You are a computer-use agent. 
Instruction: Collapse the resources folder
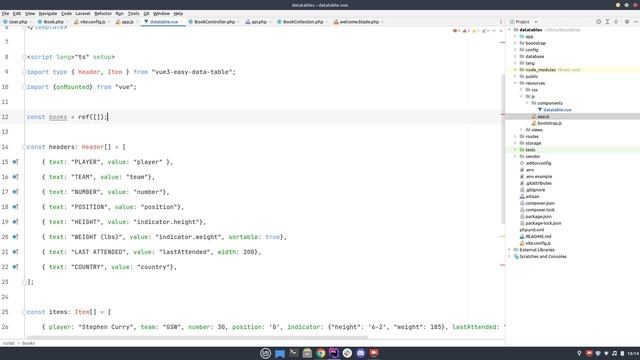[516, 83]
